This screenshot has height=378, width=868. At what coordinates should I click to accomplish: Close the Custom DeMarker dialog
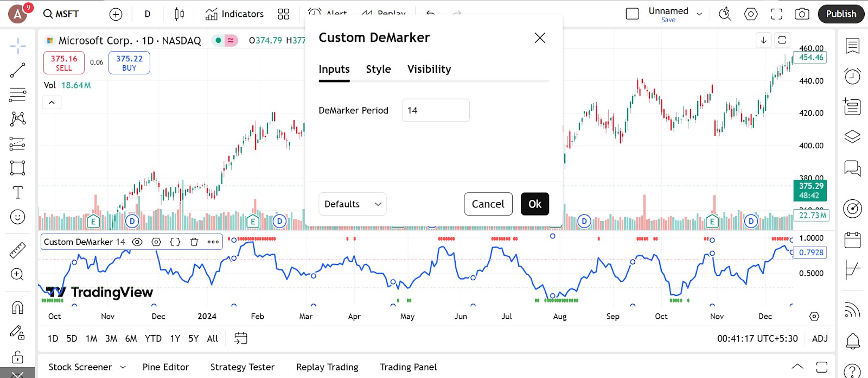pos(540,37)
